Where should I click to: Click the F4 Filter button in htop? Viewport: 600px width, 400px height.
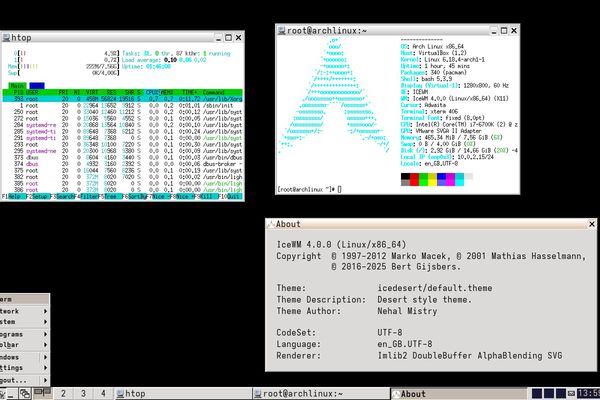[x=89, y=196]
